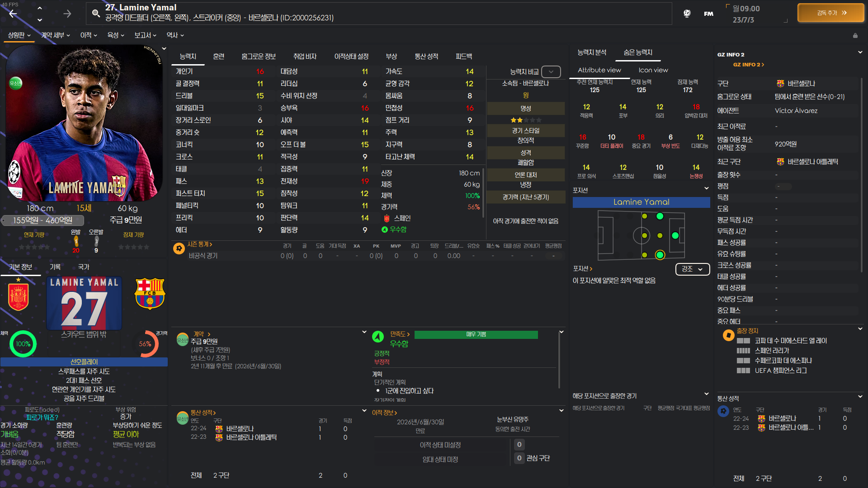868x488 pixels.
Task: Click the FC Barcelona club crest
Action: 150,294
